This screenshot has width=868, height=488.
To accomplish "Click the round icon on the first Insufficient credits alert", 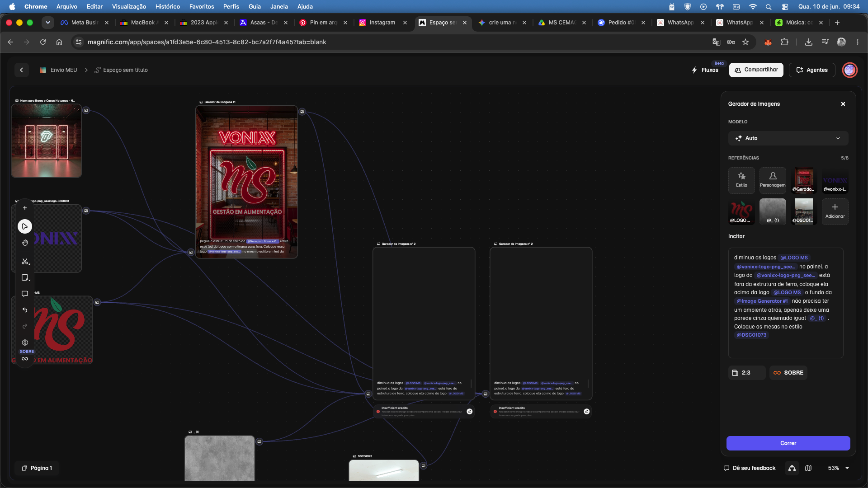I will [x=470, y=411].
